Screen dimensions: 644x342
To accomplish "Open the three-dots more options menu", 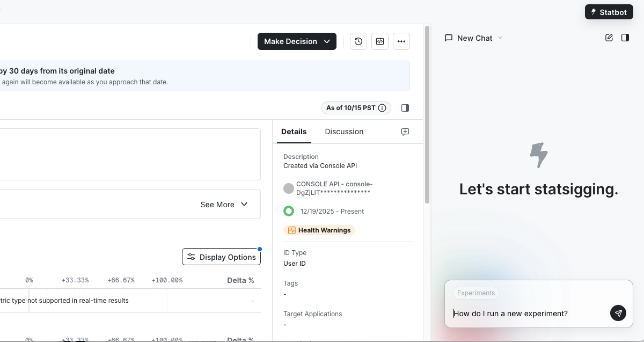I will (401, 41).
